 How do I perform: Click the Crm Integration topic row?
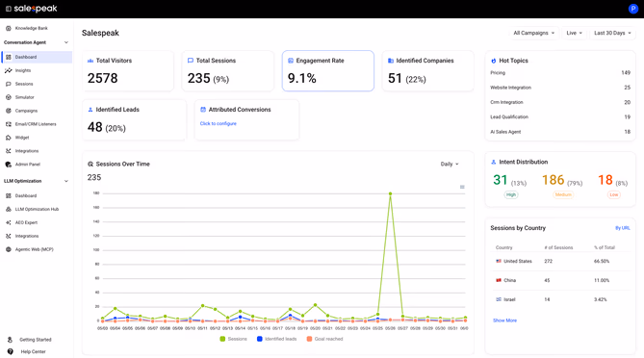coord(560,102)
